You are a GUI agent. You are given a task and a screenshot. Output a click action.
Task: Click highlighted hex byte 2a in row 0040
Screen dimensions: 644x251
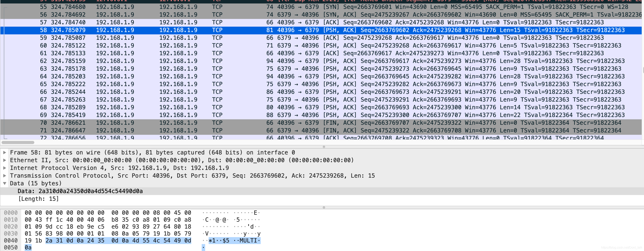(x=49, y=241)
